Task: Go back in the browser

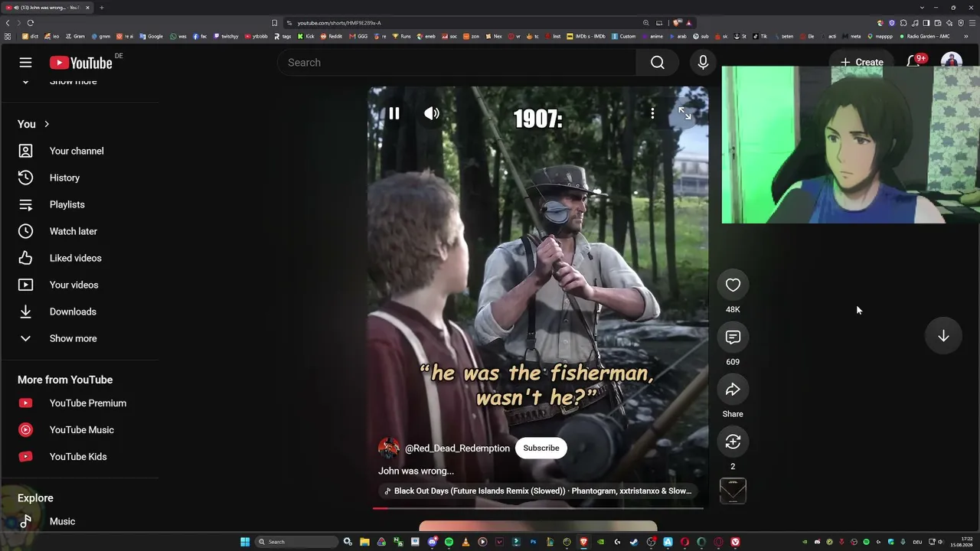Action: 8,23
